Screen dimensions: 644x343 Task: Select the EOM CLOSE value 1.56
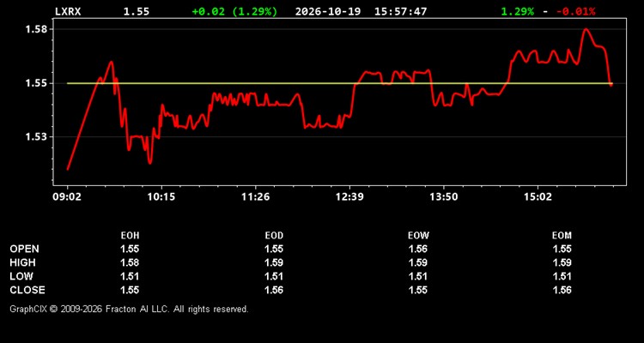coord(562,290)
